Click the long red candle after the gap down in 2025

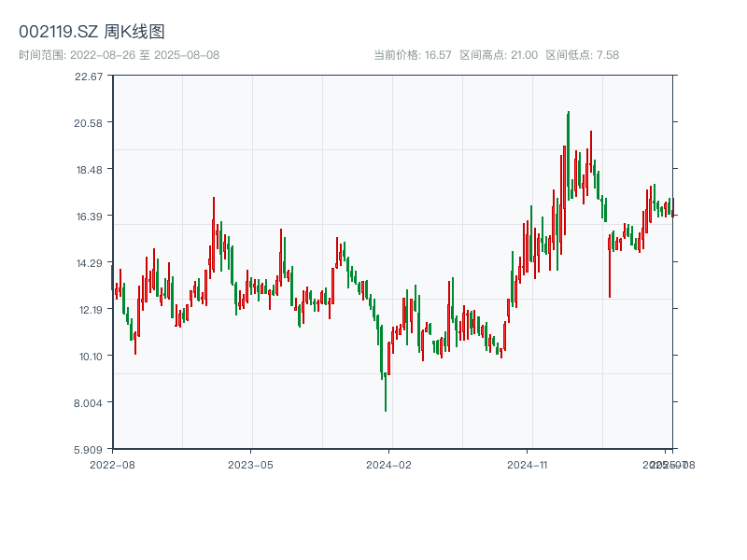610,266
